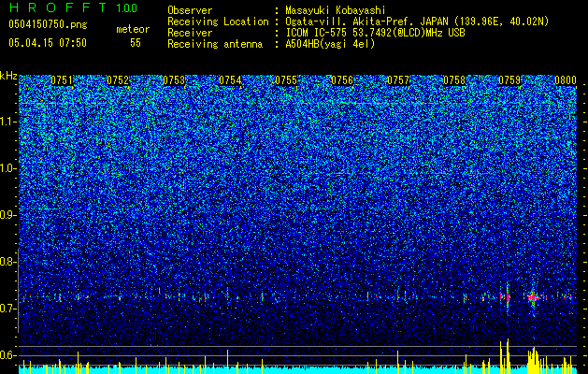Image resolution: width=588 pixels, height=374 pixels.
Task: Click the timestamp 05.04.15 07:50
Action: tap(48, 43)
